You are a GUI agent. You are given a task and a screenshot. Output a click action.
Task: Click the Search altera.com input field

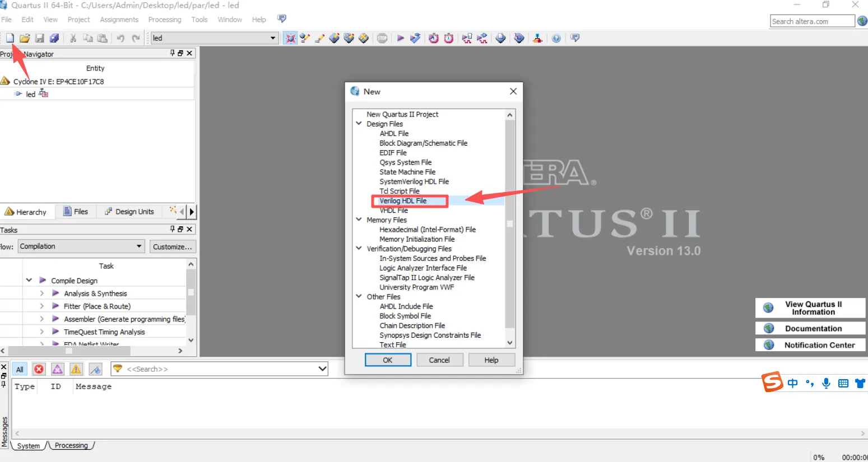pos(813,21)
